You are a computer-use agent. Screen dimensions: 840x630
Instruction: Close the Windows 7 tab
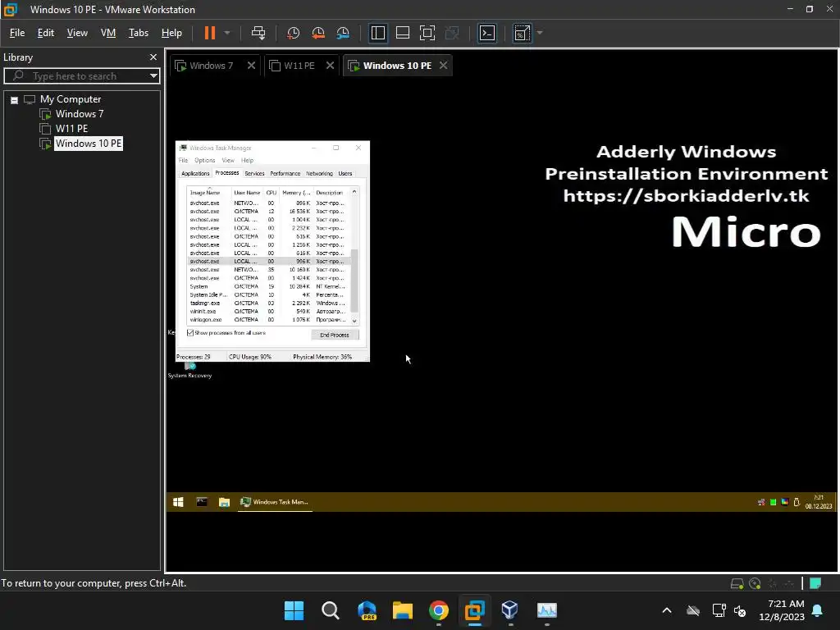pos(251,66)
